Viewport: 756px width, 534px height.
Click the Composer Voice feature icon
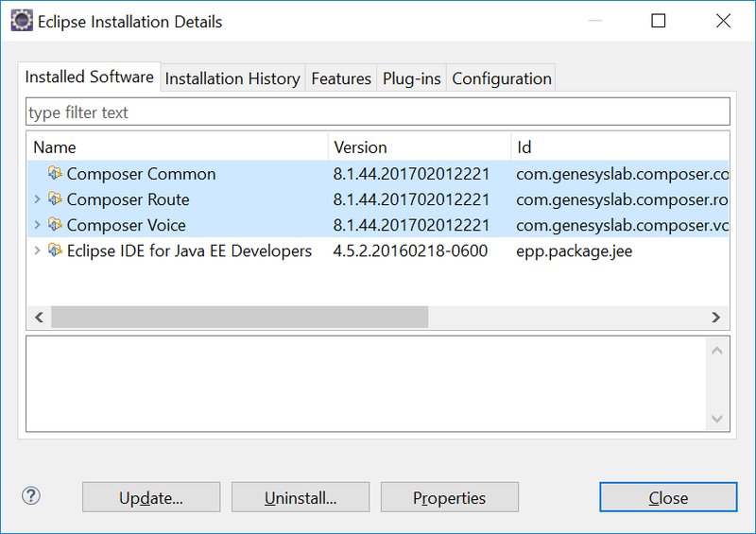point(55,224)
